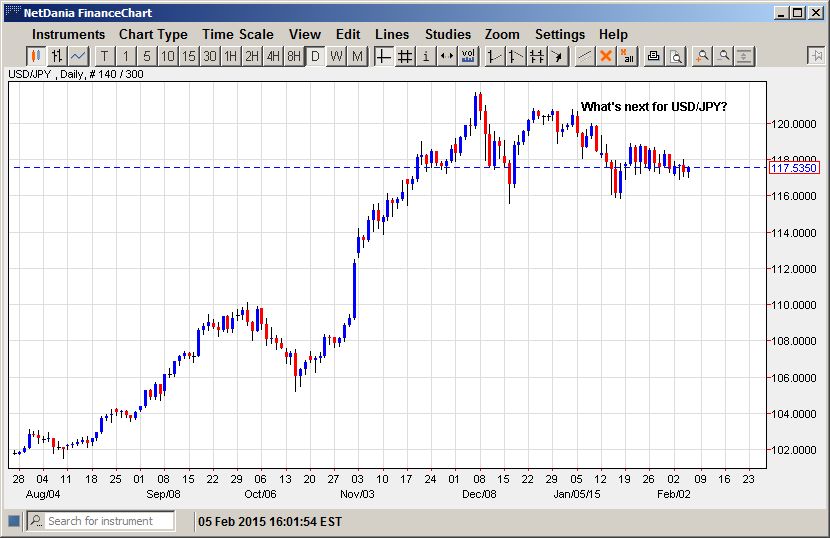Click the print chart icon

[654, 56]
